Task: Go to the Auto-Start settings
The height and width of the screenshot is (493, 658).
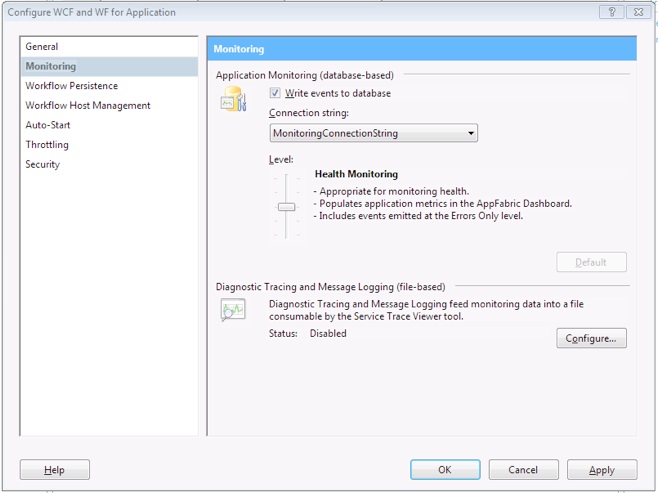Action: (48, 125)
